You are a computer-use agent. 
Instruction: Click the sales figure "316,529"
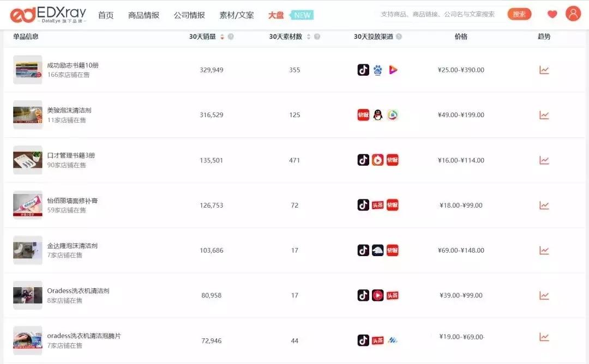pos(212,115)
